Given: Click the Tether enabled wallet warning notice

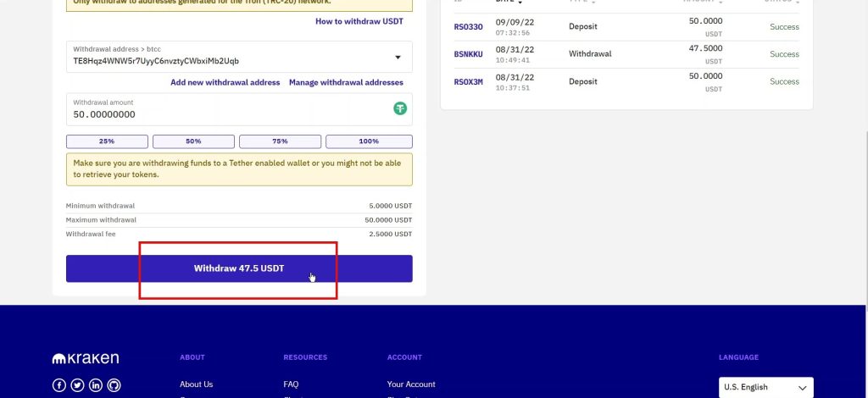Looking at the screenshot, I should [239, 169].
